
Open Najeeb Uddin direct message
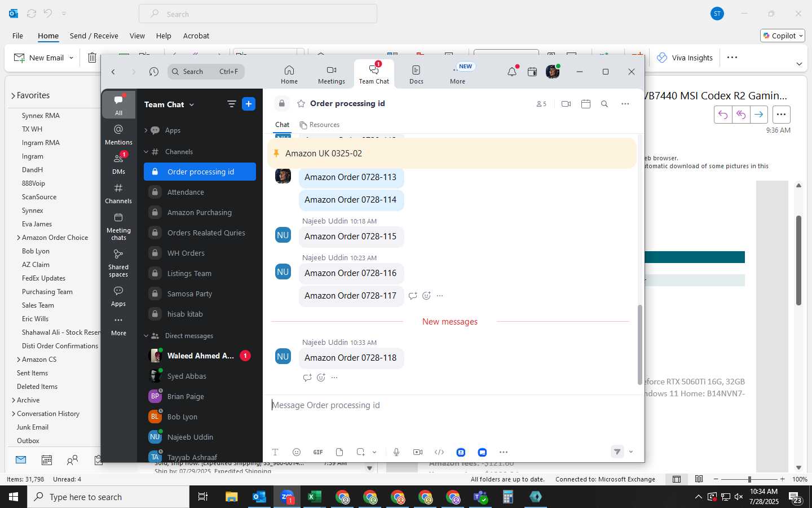[x=200, y=437]
